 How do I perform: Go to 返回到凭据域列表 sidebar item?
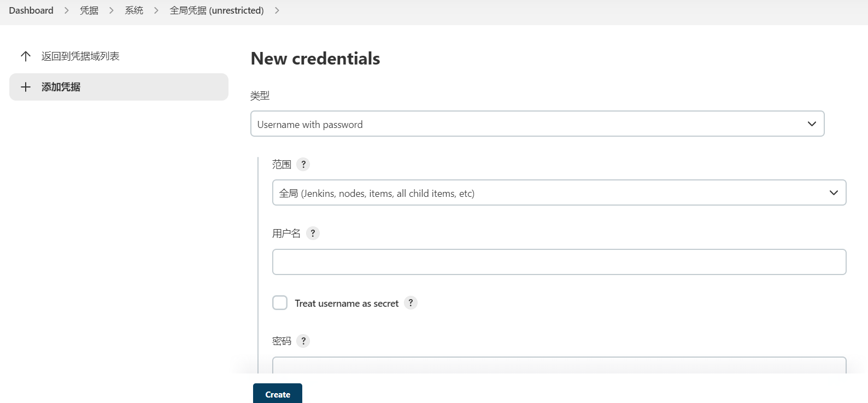(80, 56)
